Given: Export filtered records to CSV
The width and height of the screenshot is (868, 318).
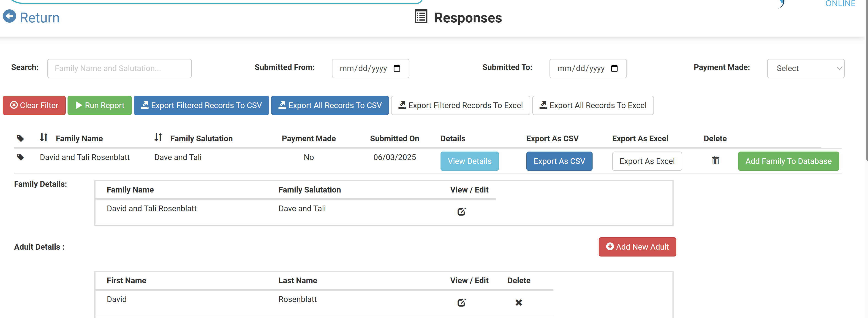Looking at the screenshot, I should click(201, 106).
